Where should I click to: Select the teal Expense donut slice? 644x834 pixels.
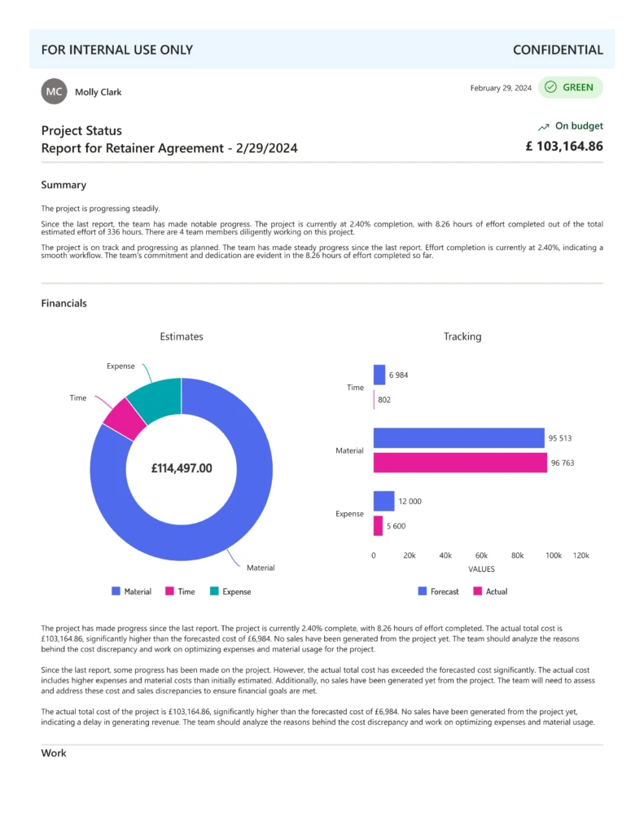click(156, 393)
